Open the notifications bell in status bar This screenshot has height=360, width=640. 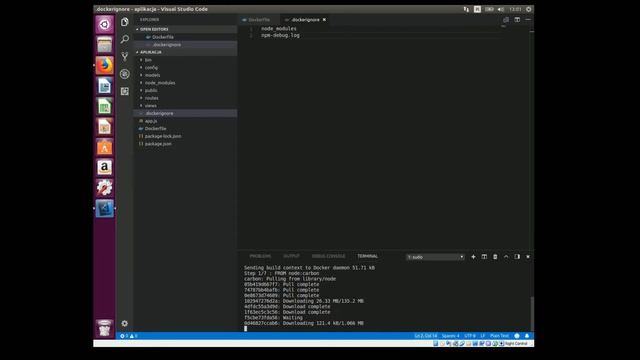527,336
